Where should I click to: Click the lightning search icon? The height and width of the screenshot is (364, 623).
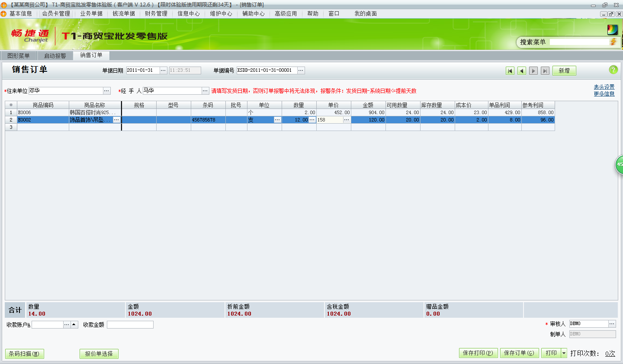point(613,42)
